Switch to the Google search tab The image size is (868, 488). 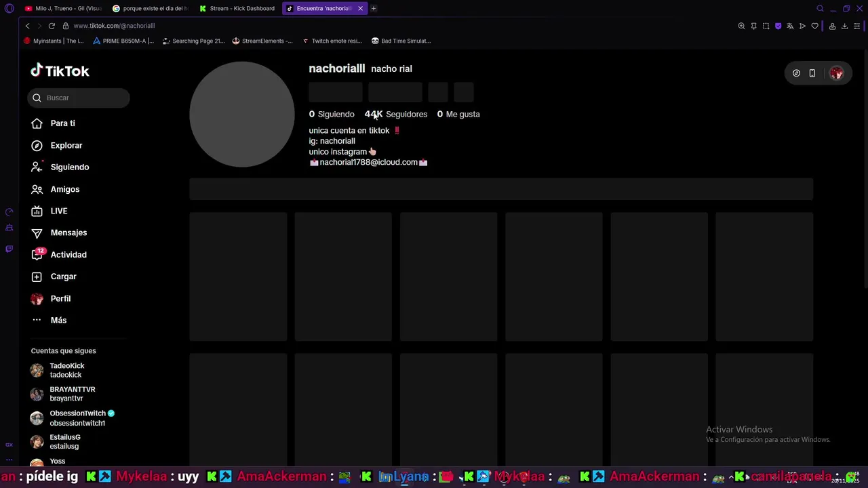coord(150,8)
